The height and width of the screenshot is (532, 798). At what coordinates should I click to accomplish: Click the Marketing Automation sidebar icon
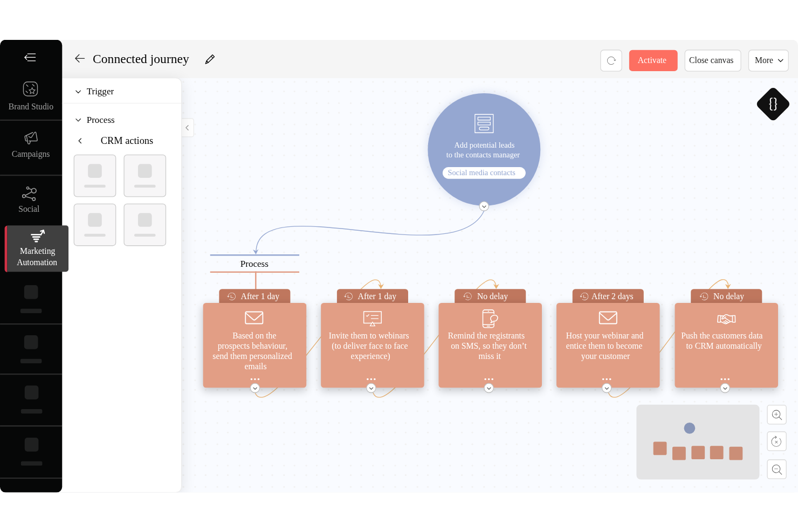(x=37, y=236)
